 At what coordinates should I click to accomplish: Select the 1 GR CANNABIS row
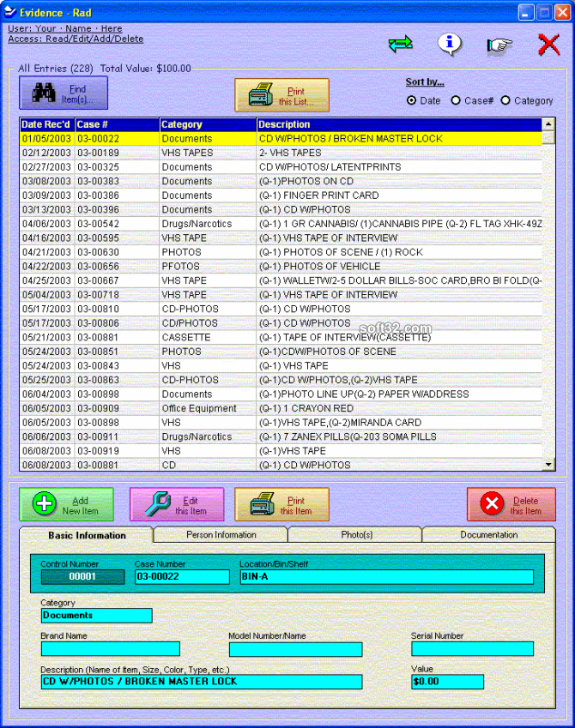281,224
